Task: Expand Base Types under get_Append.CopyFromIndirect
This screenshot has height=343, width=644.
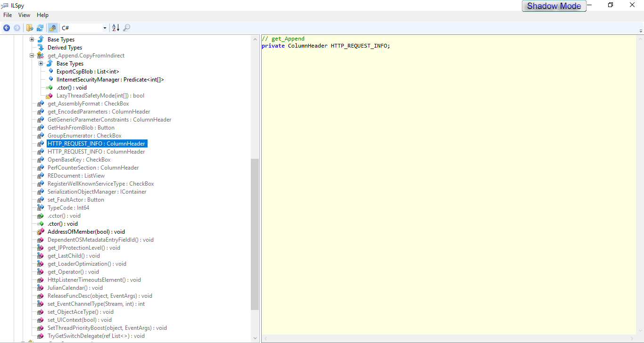Action: point(41,64)
